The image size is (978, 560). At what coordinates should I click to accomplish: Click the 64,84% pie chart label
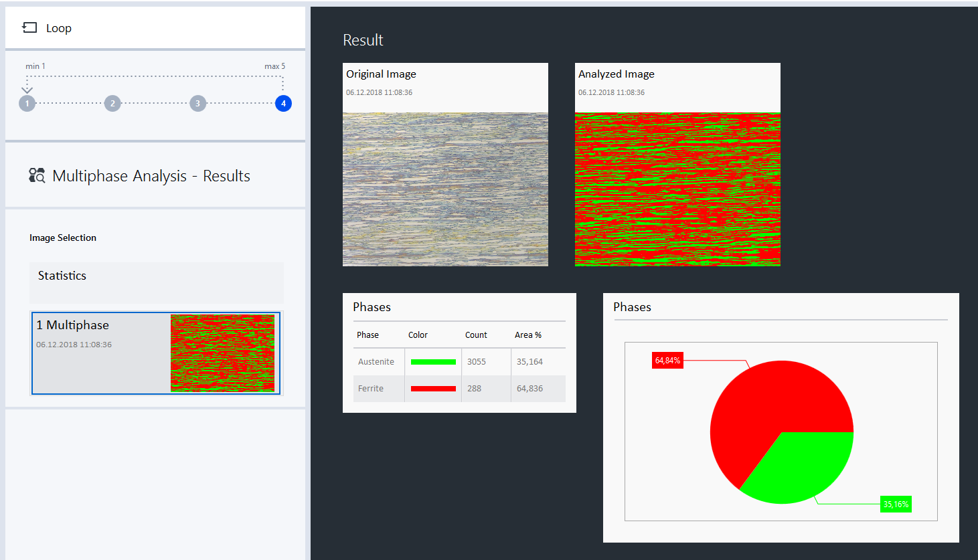[x=667, y=360]
